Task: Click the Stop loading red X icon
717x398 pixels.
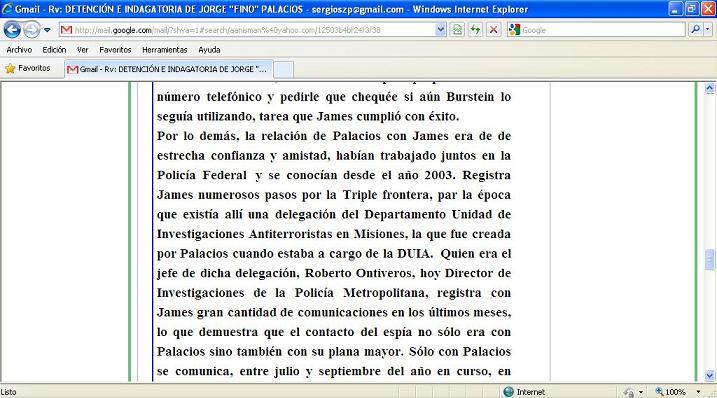Action: click(x=493, y=30)
